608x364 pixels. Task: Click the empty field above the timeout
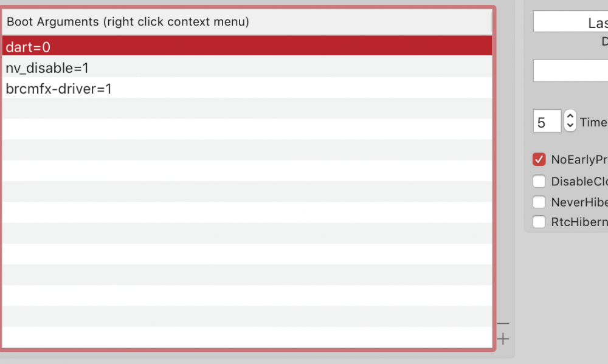570,70
